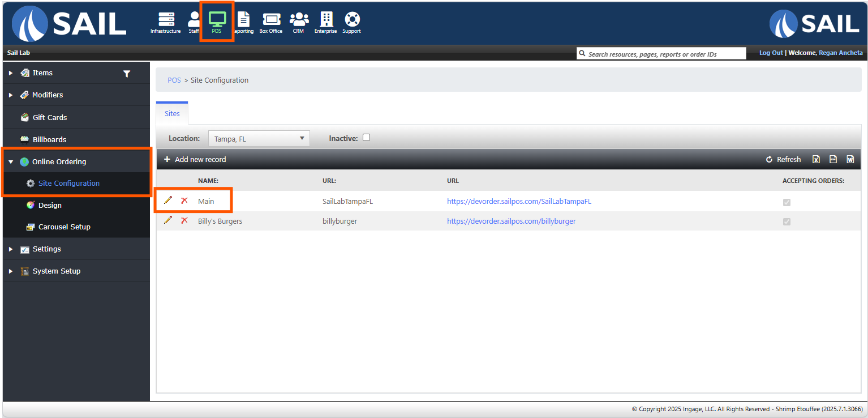This screenshot has height=418, width=868.
Task: Expand the Modifiers tree section
Action: (x=11, y=95)
